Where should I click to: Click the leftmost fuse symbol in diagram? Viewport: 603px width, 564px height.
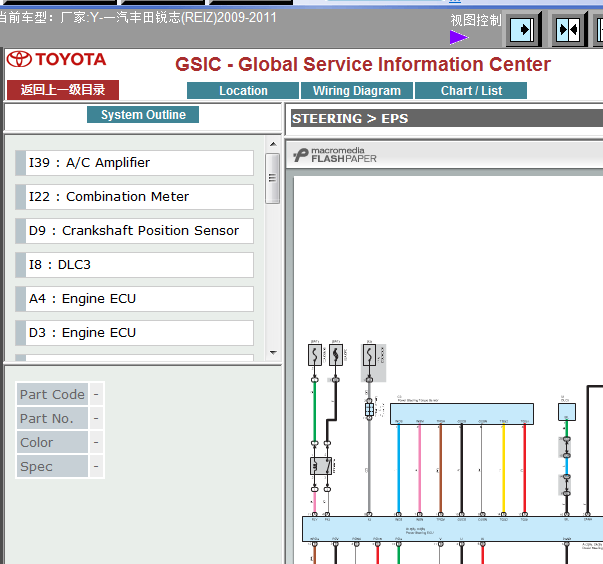coord(315,355)
